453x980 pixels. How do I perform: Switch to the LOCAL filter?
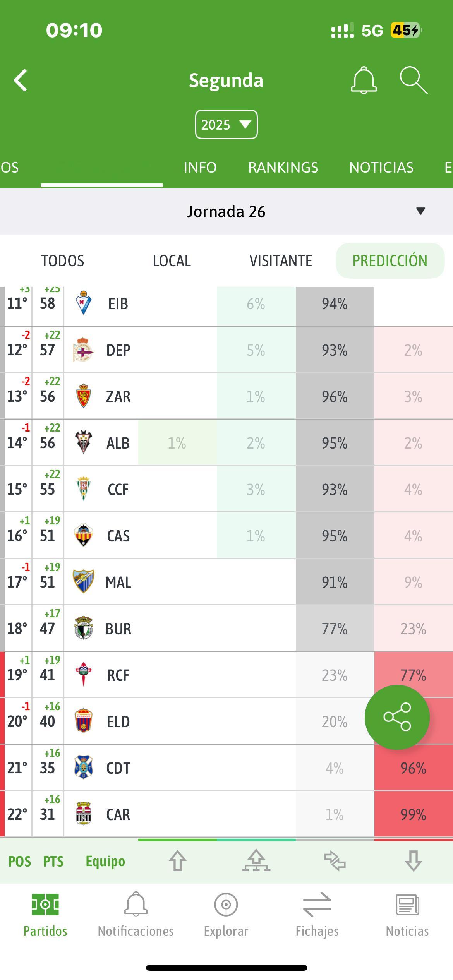point(172,261)
